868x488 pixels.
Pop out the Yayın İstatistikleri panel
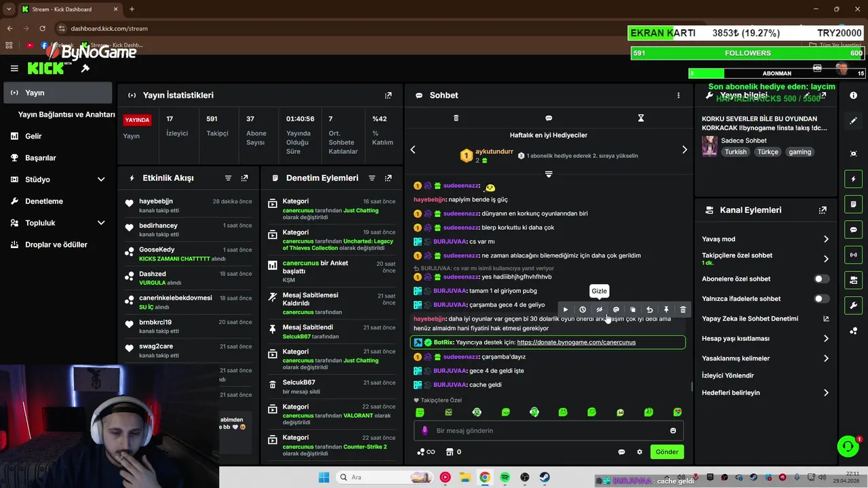(388, 96)
